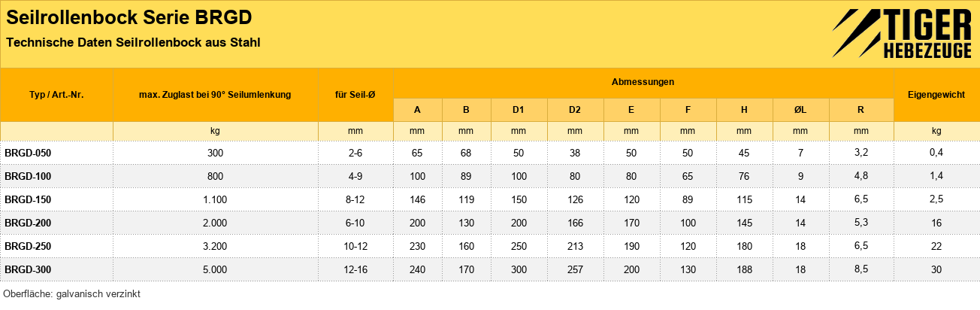This screenshot has height=310, width=980.
Task: Click the Tiger Hebezeuge logo
Action: coord(902,34)
